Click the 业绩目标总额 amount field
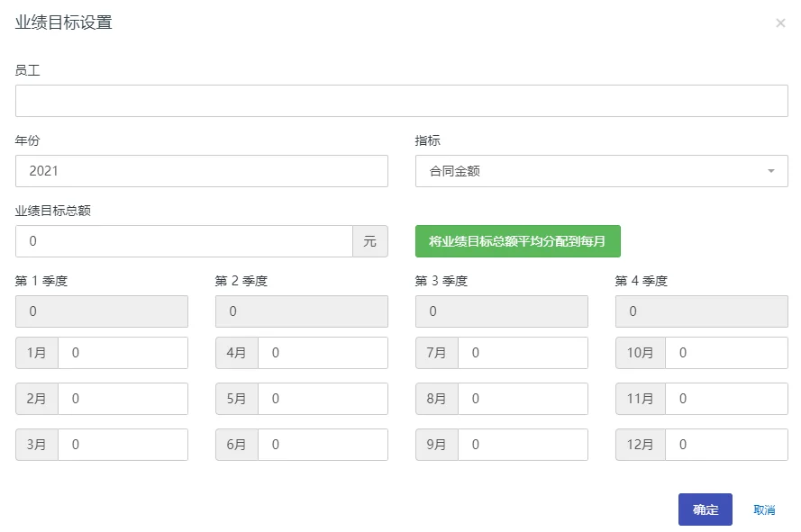 pyautogui.click(x=184, y=241)
